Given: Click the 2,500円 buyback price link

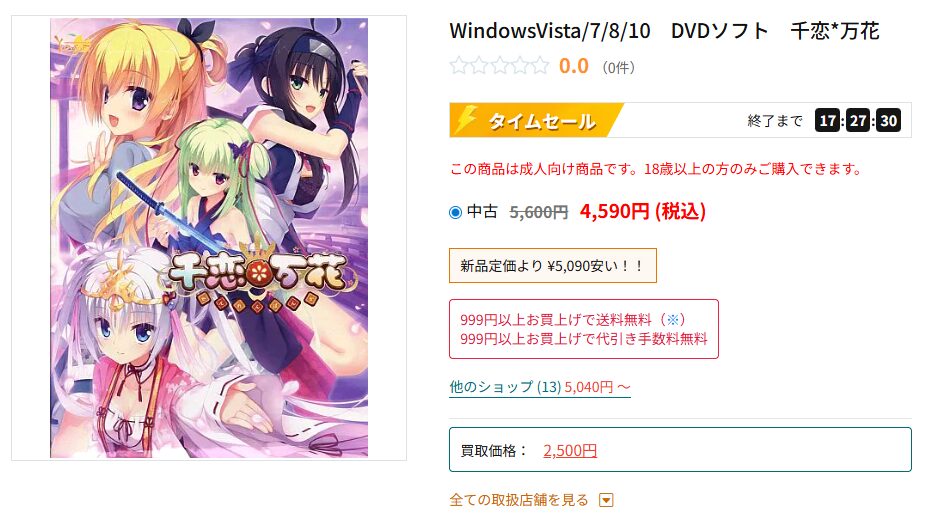Looking at the screenshot, I should coord(570,451).
